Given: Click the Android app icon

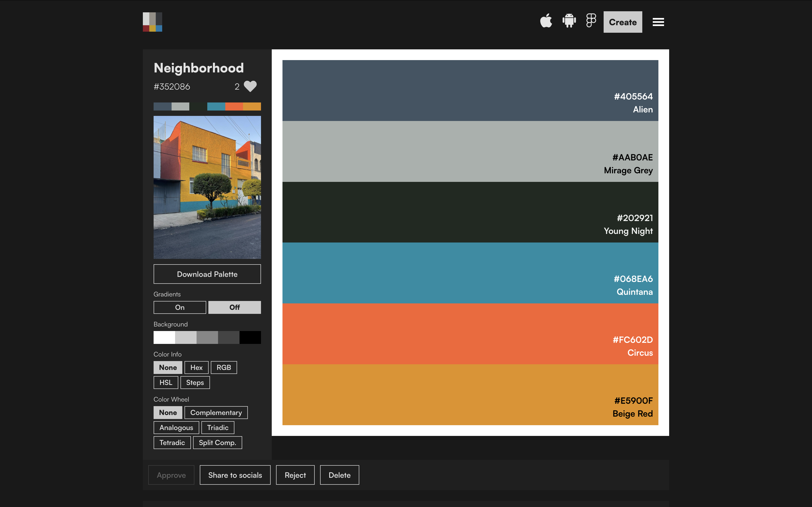Looking at the screenshot, I should click(x=569, y=21).
